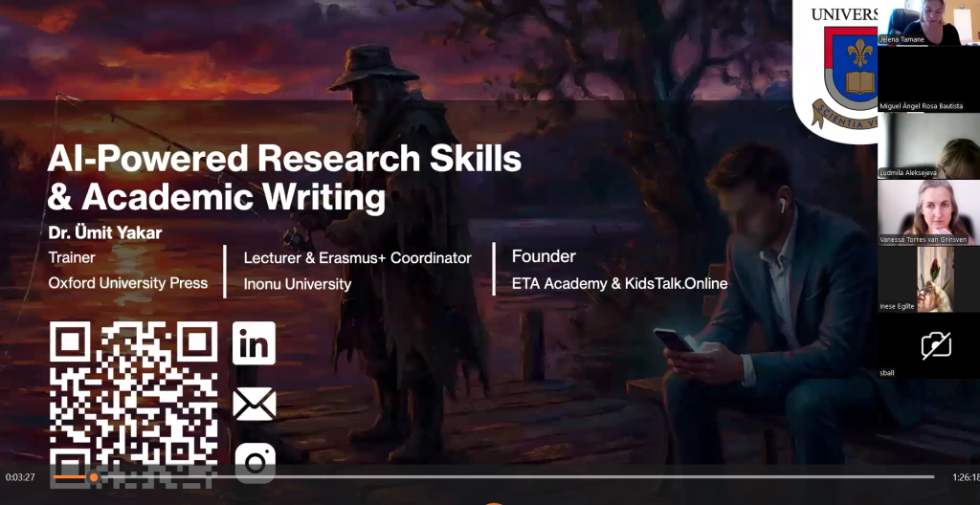This screenshot has width=980, height=505.
Task: Select Miguel Ángel Rosa Bautista's video tile
Action: click(928, 78)
